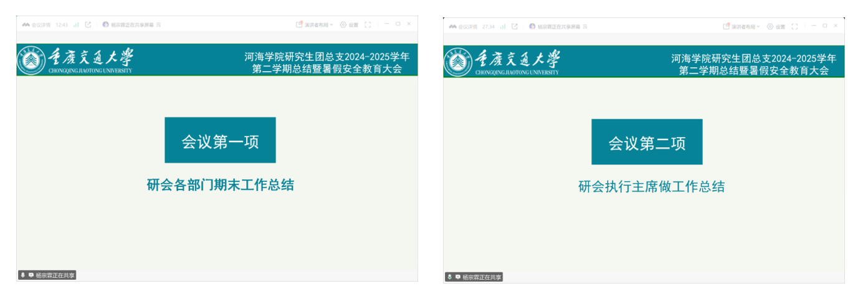This screenshot has width=868, height=301.
Task: Click the 研会执行主席做工作总结 slide text
Action: [651, 187]
